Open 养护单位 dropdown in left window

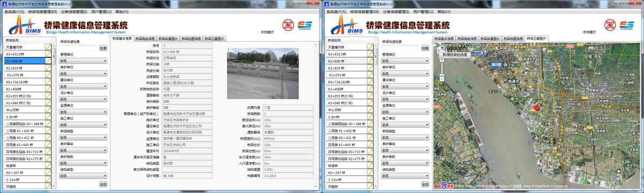click(x=83, y=73)
